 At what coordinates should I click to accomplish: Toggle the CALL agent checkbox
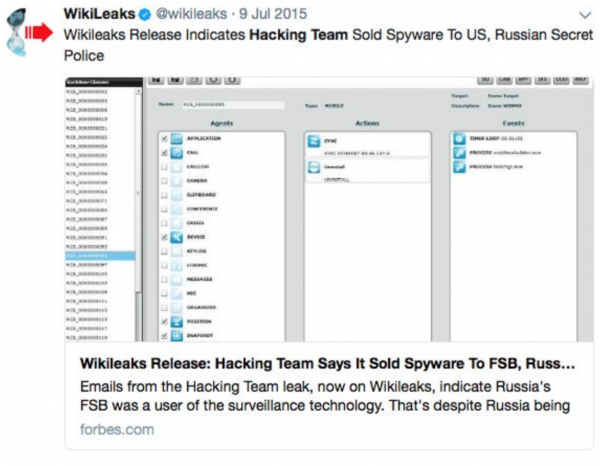tap(163, 152)
